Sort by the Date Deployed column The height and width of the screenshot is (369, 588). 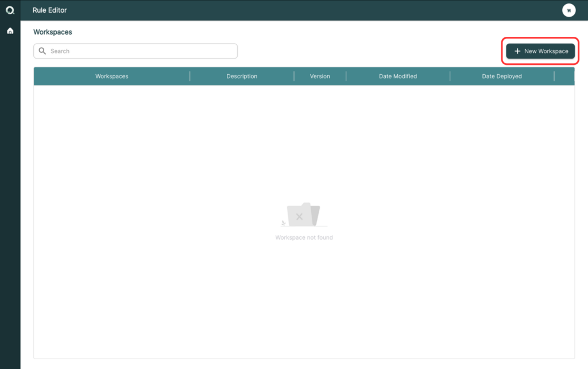coord(502,76)
